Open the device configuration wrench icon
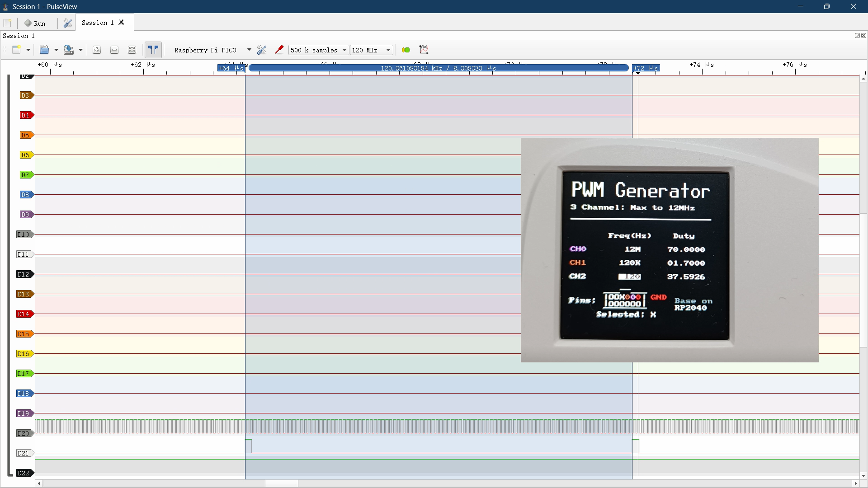The width and height of the screenshot is (868, 488). (262, 50)
